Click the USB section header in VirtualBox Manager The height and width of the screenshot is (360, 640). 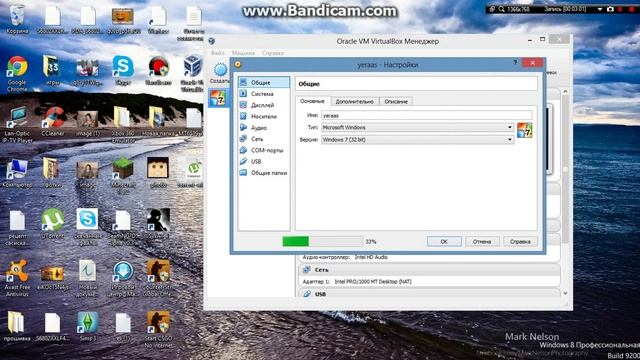(429, 294)
